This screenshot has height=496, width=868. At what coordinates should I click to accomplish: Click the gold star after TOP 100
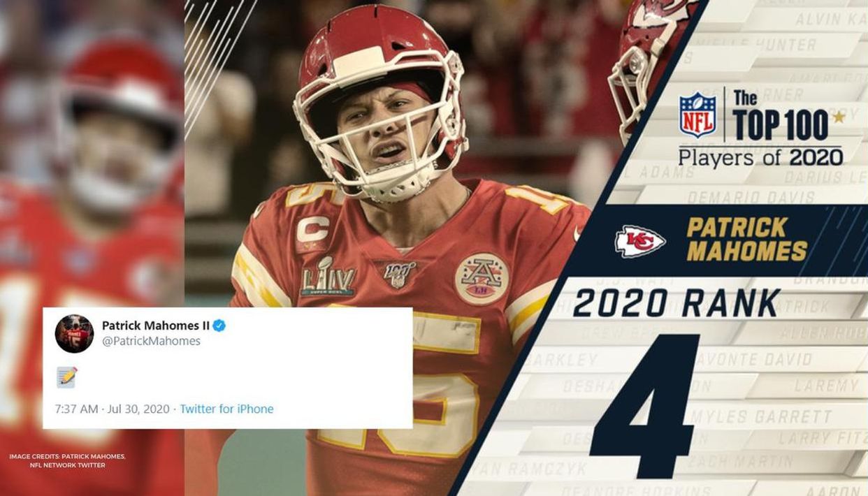[x=838, y=116]
